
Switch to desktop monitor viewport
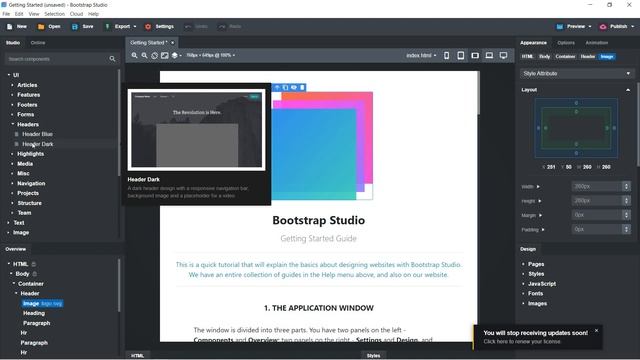[x=504, y=55]
